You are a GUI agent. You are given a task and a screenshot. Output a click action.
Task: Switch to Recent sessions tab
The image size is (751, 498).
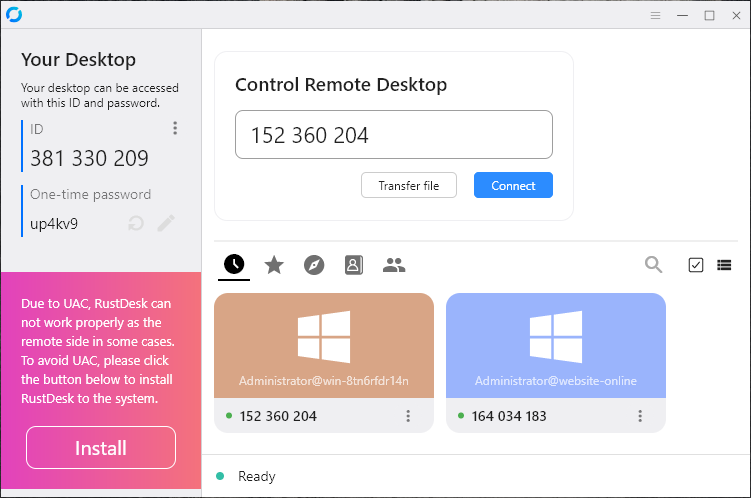click(x=234, y=264)
